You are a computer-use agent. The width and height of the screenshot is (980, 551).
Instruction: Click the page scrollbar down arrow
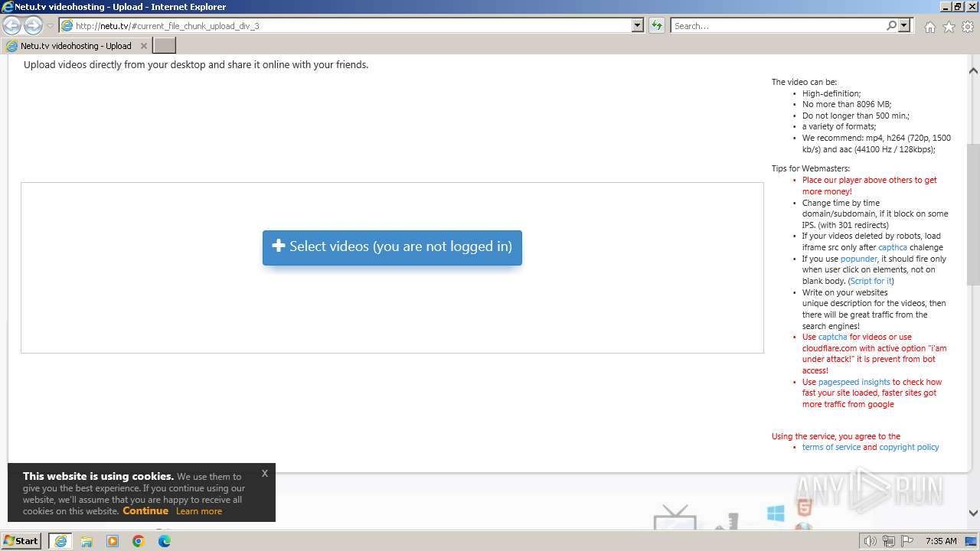click(973, 514)
